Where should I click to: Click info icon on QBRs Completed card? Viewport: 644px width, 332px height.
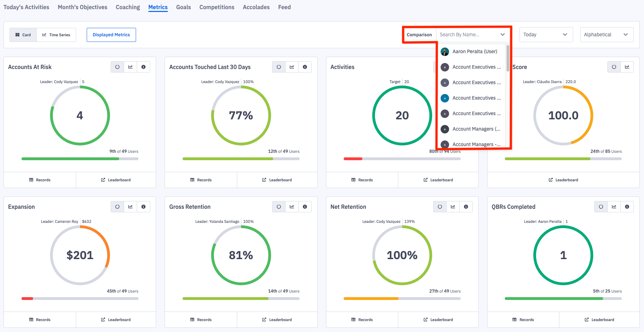point(627,207)
